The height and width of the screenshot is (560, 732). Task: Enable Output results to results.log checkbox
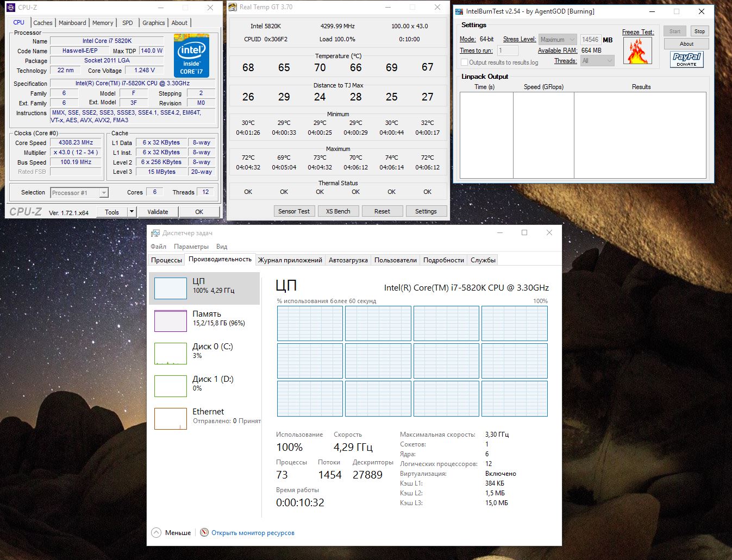click(464, 62)
